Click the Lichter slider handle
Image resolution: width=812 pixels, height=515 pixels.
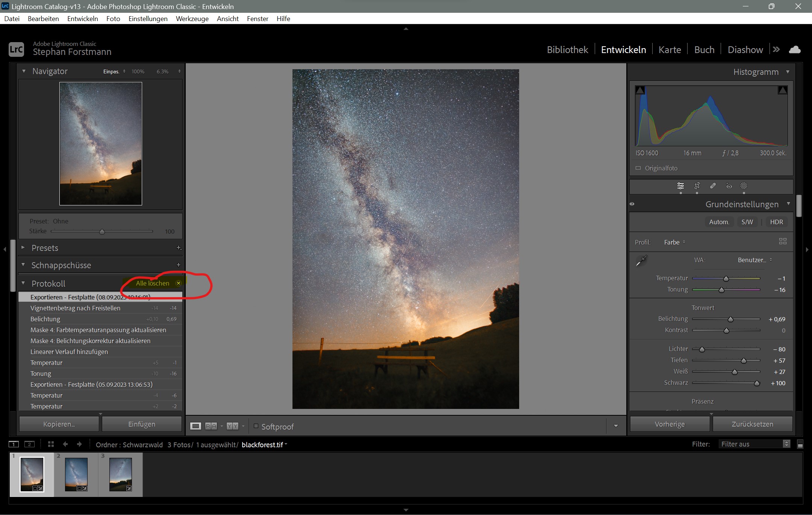coord(701,349)
